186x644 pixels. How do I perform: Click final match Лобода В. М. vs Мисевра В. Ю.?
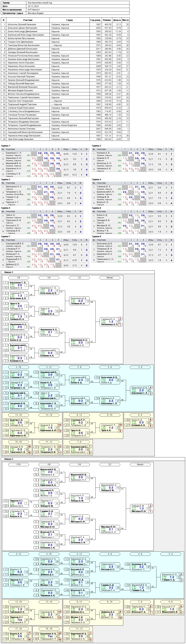pyautogui.click(x=140, y=508)
